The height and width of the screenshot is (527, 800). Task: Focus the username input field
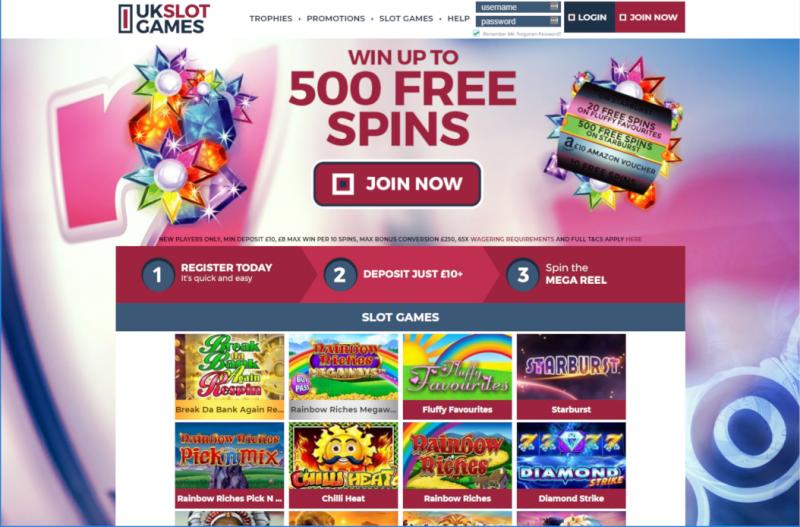(518, 7)
